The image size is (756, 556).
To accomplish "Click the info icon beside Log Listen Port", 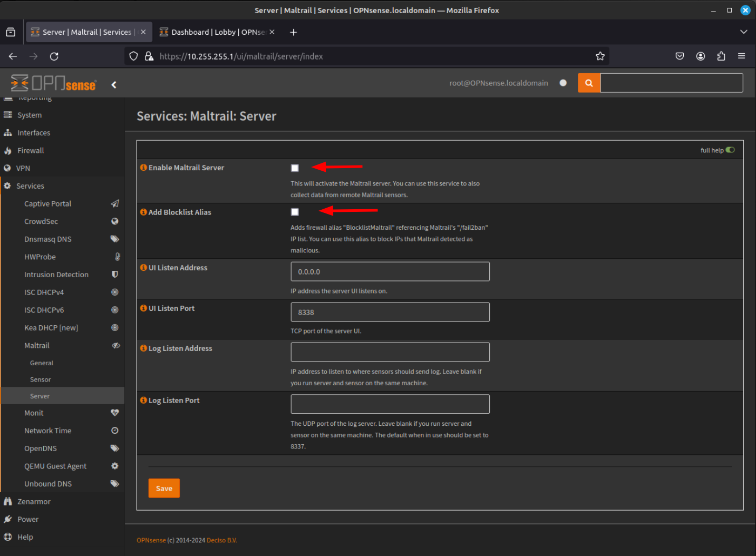I will (143, 401).
